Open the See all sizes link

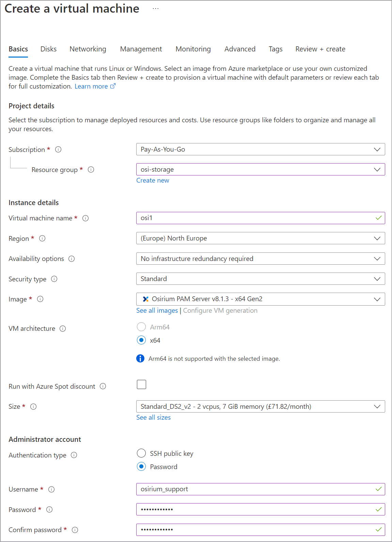point(153,418)
